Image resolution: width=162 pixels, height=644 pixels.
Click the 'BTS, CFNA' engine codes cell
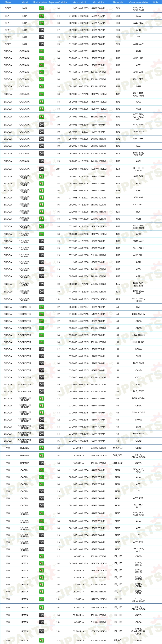pos(138,342)
